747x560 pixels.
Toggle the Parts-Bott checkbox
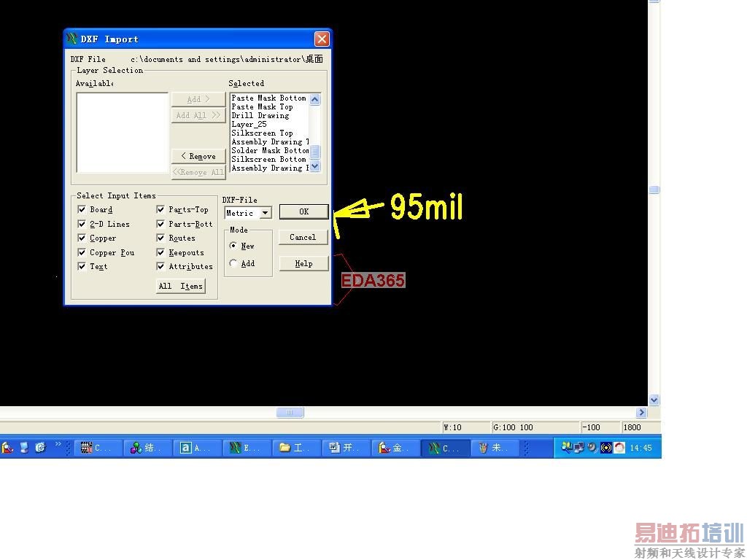point(160,224)
